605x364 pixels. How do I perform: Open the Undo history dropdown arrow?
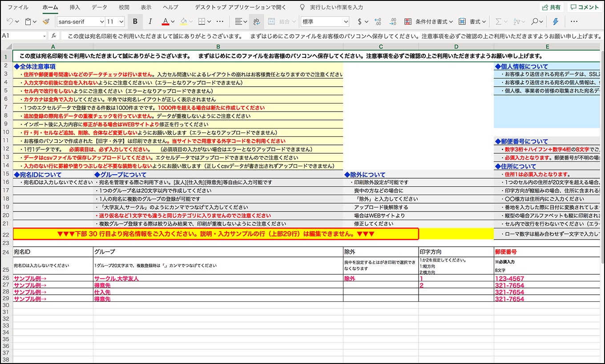click(17, 21)
